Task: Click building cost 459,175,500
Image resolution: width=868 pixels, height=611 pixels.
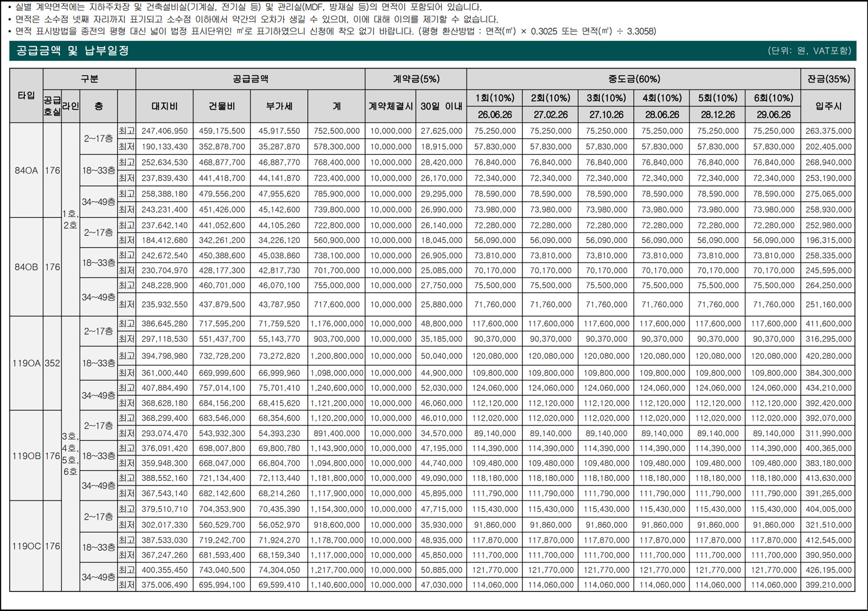Action: click(x=222, y=131)
